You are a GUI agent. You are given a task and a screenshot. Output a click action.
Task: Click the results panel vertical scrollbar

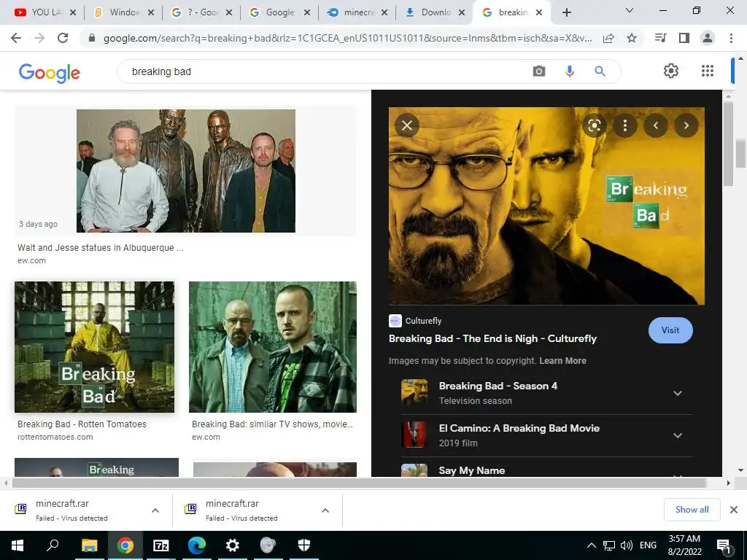pos(729,144)
